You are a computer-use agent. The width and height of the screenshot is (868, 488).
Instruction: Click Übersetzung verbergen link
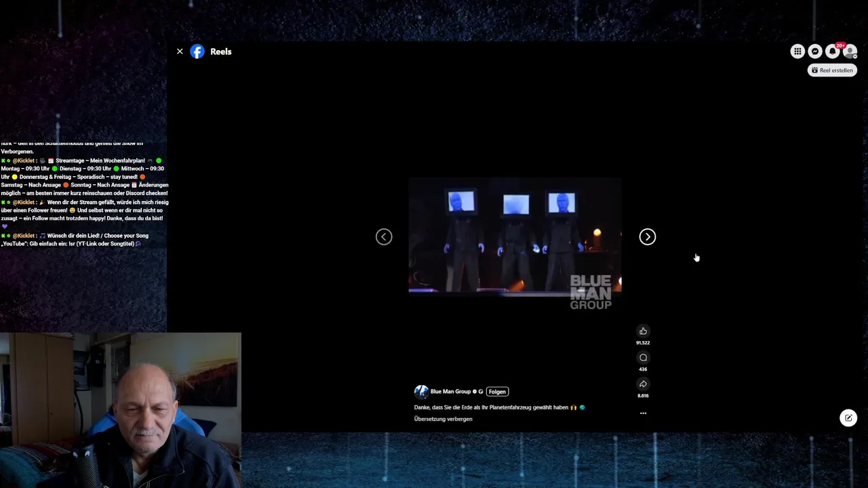(x=443, y=419)
